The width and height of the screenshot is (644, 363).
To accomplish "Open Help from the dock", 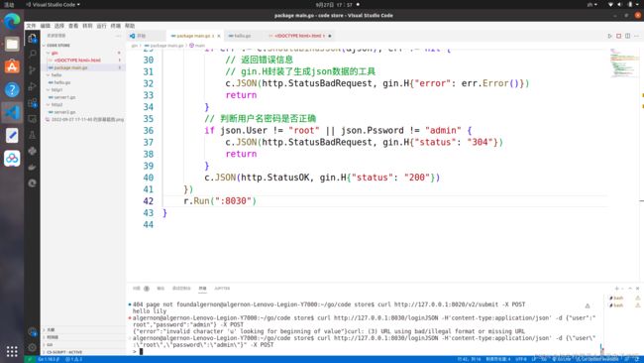I will click(12, 89).
